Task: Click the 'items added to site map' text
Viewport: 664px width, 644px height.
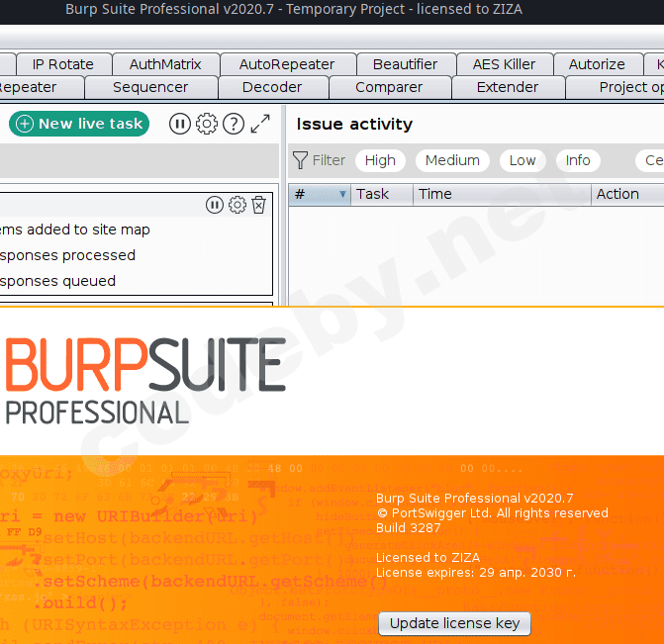Action: (75, 230)
